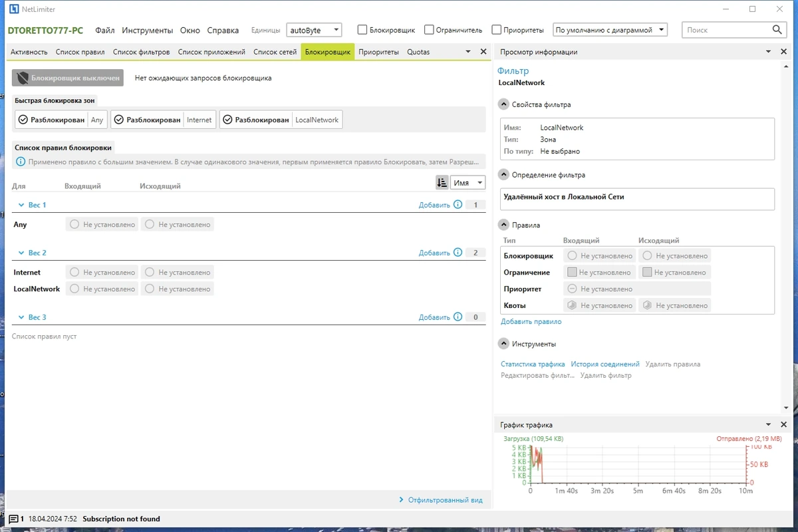Toggle the Разблокирован Internet zone button
798x532 pixels.
(163, 120)
